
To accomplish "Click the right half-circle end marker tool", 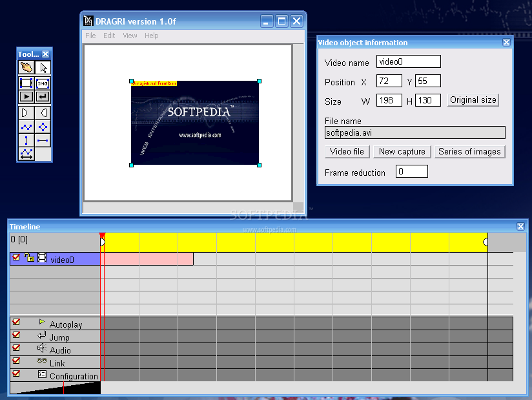I will 43,112.
